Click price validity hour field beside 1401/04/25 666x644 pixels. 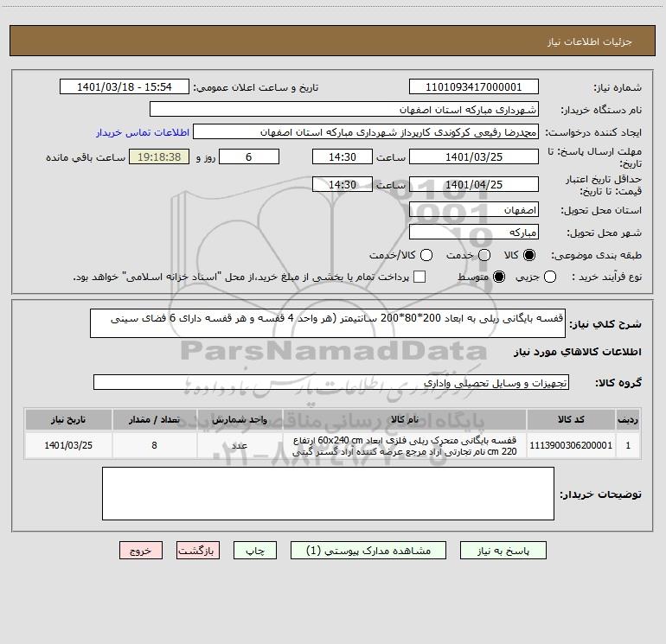coord(343,184)
